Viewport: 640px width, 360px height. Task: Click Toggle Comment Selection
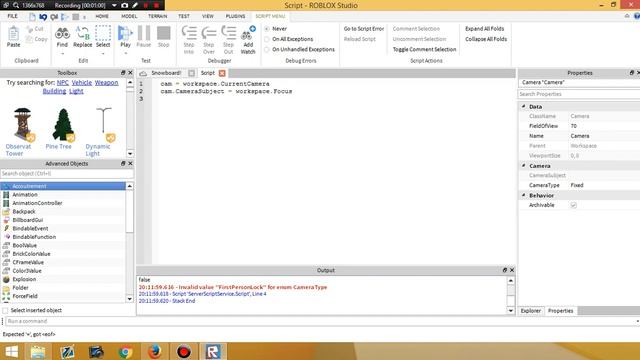click(424, 49)
